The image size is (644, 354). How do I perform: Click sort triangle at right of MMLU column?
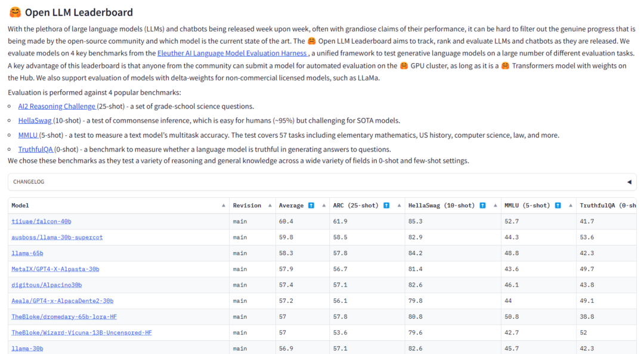point(570,206)
